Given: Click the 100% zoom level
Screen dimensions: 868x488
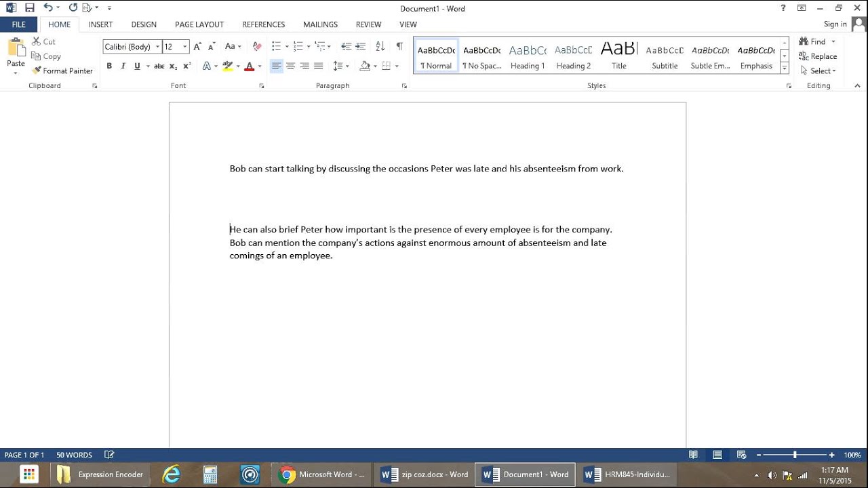Looking at the screenshot, I should pos(852,455).
